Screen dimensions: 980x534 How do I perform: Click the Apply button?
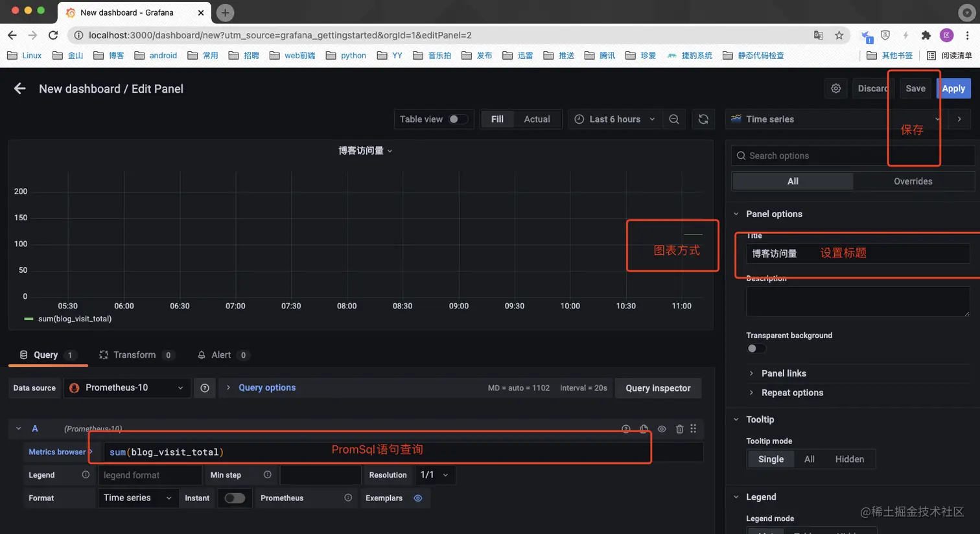953,88
